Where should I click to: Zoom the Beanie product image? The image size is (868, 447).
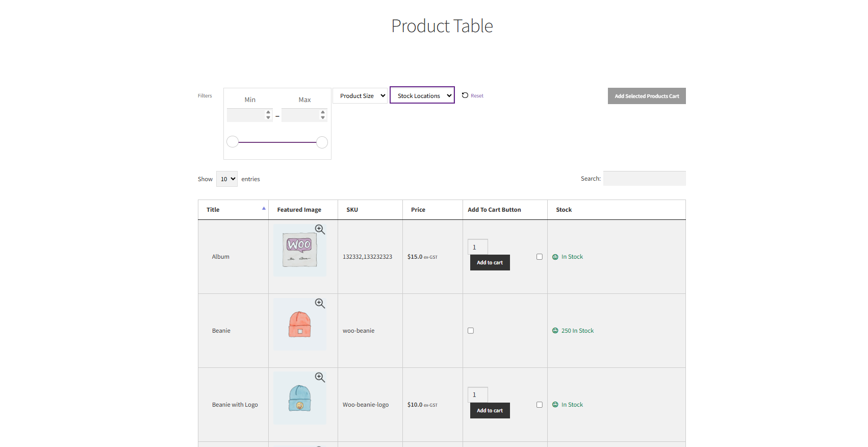click(x=320, y=304)
